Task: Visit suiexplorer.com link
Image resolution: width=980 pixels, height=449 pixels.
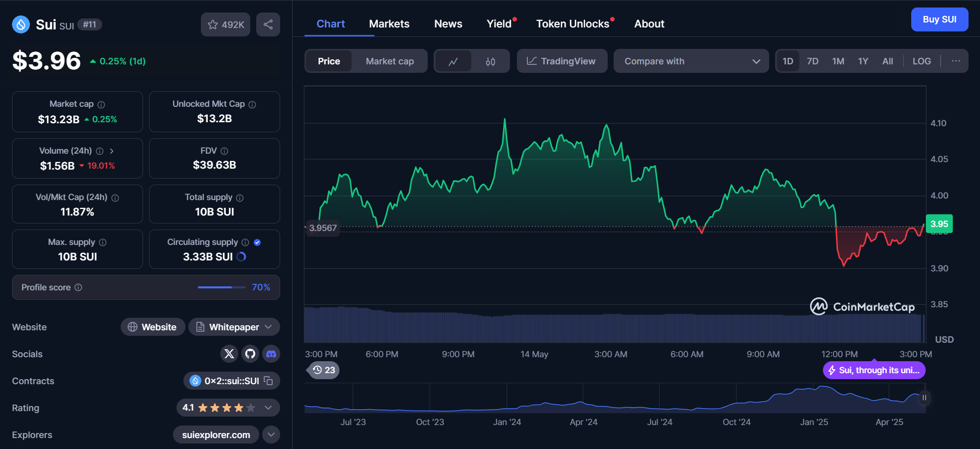Action: pyautogui.click(x=215, y=435)
